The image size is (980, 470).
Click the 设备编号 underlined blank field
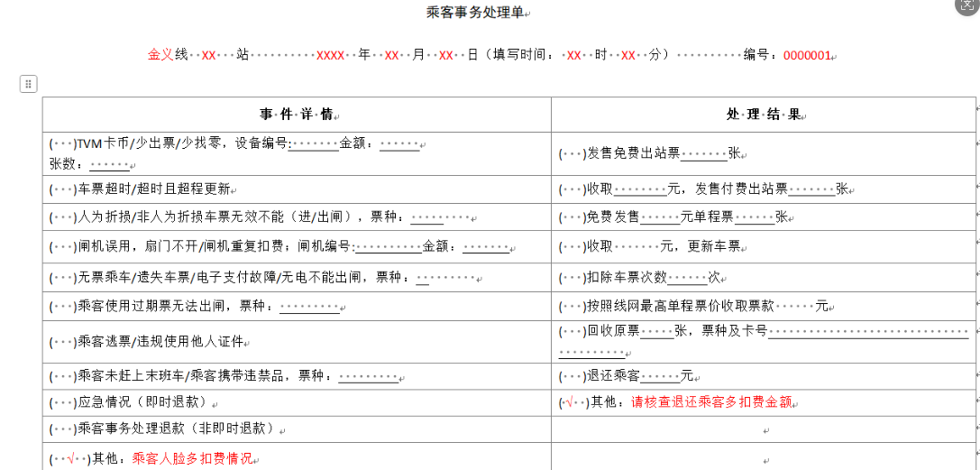[x=314, y=143]
